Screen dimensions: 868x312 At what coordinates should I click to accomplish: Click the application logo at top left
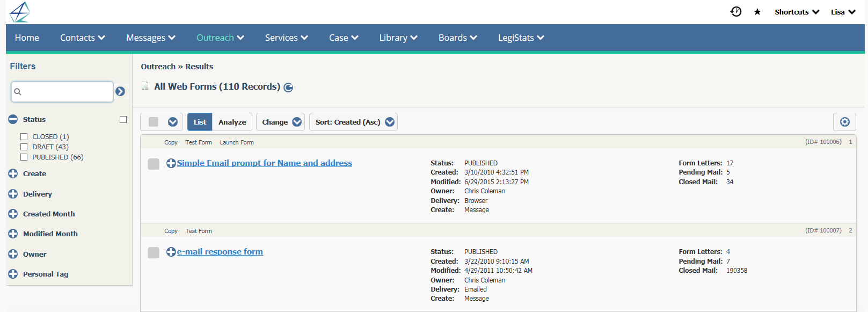[x=20, y=12]
